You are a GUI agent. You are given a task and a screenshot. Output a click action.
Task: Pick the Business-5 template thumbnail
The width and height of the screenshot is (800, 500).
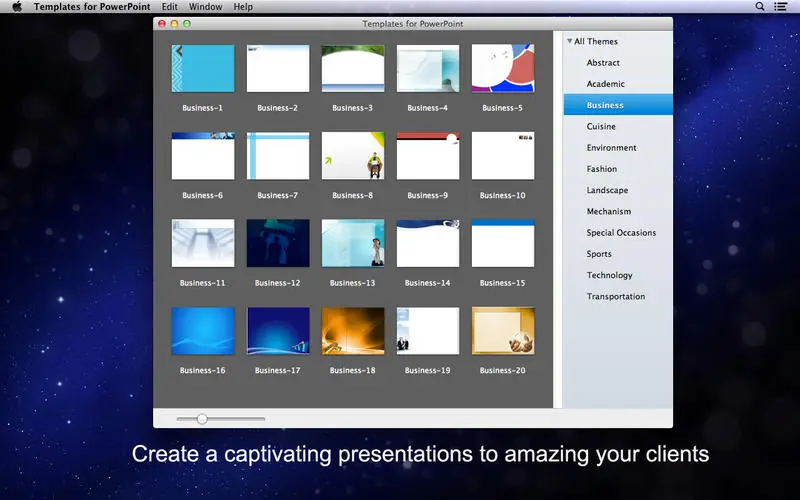pos(503,68)
